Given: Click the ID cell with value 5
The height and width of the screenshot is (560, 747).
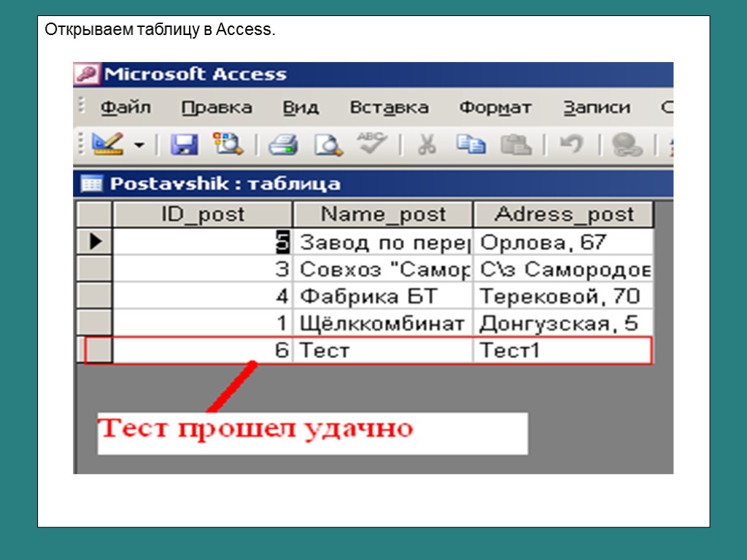Looking at the screenshot, I should (203, 241).
